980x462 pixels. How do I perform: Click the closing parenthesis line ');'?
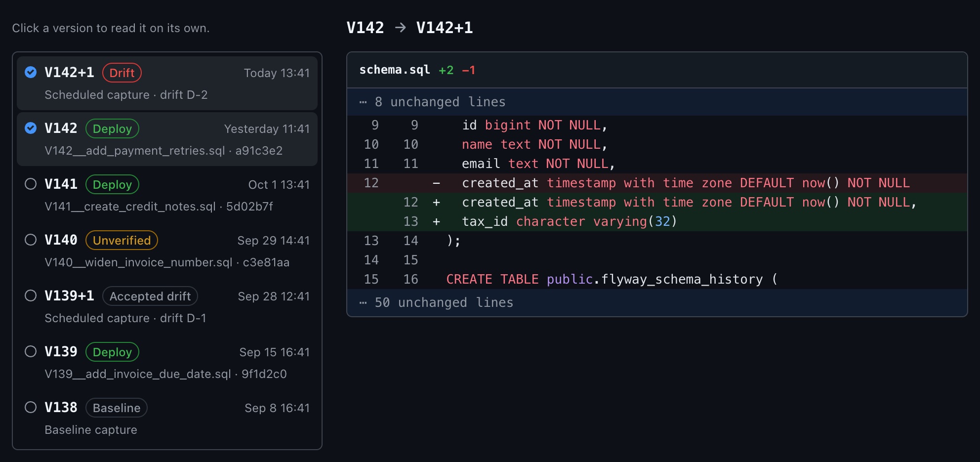point(657,241)
